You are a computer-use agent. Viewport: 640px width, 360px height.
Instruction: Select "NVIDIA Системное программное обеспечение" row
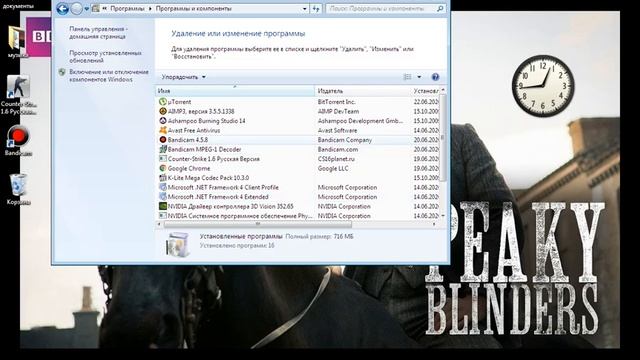[x=297, y=216]
